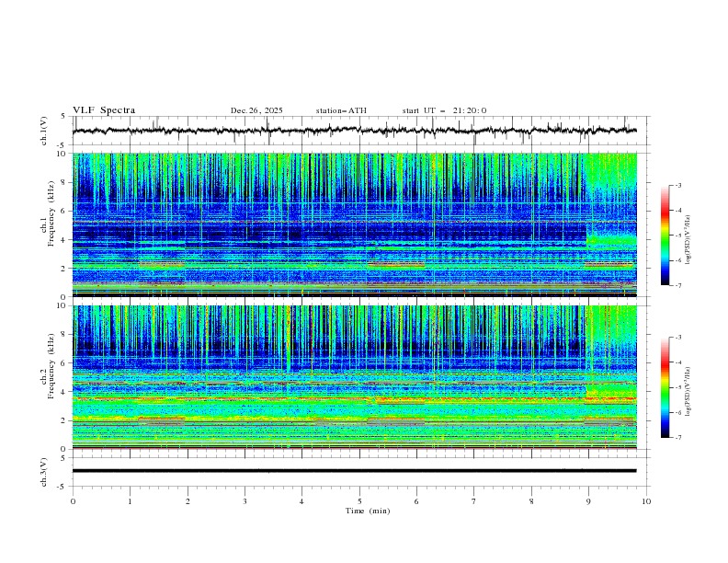728x563 pixels.
Task: Click inside the ch.1 spectrogram plot
Action: [x=355, y=224]
